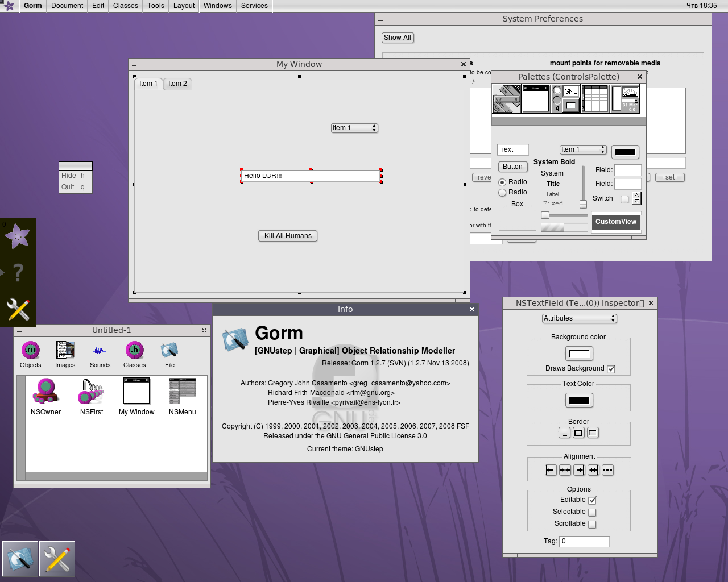Open the Objects view in Untitled-1

click(x=31, y=355)
